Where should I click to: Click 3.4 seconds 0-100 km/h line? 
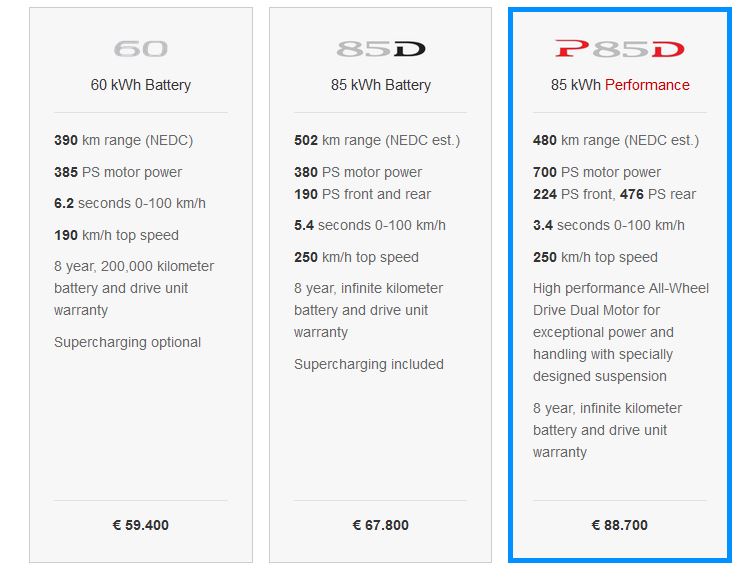(x=609, y=225)
